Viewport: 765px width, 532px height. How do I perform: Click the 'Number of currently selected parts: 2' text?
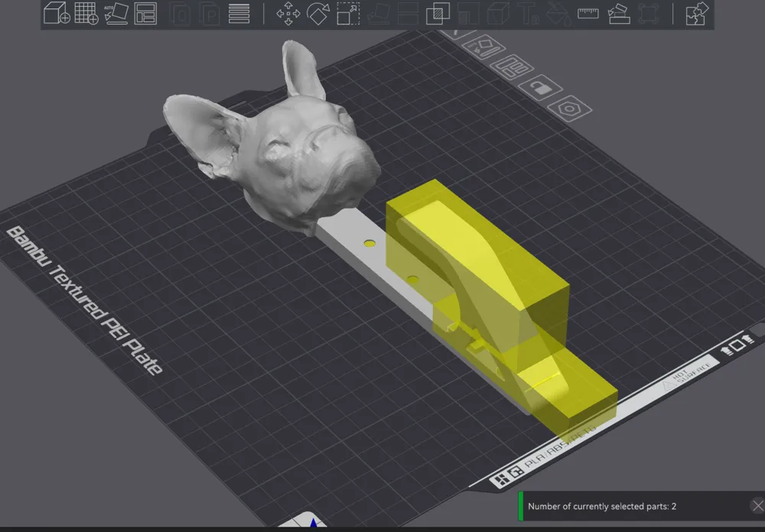pyautogui.click(x=601, y=506)
